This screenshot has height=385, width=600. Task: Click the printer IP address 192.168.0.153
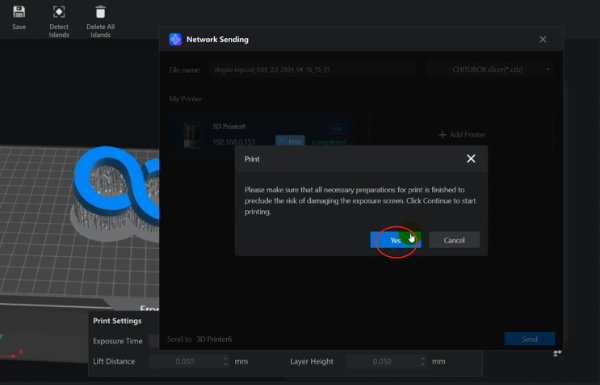click(234, 142)
